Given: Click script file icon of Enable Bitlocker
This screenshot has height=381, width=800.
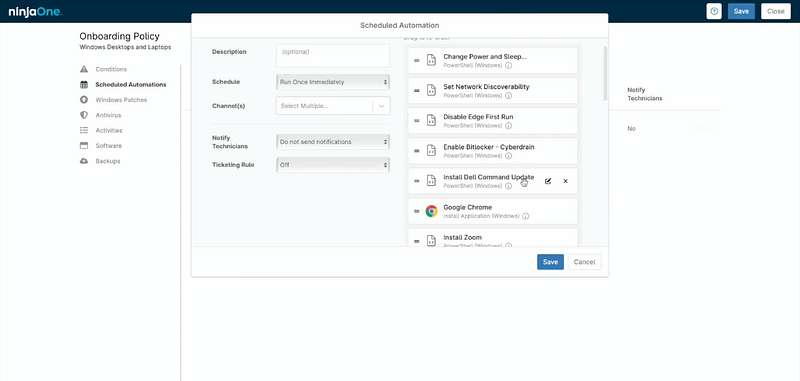Looking at the screenshot, I should click(431, 151).
